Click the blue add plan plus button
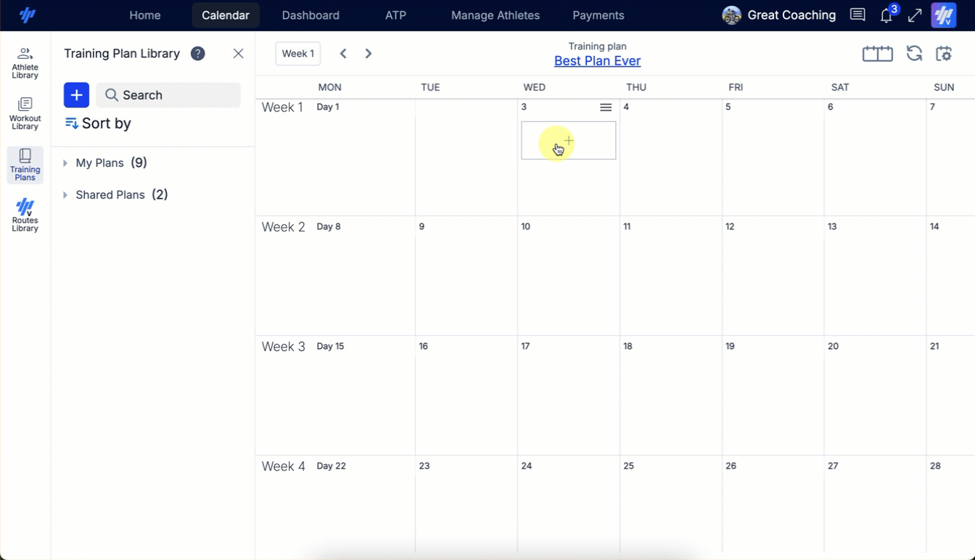 click(76, 95)
